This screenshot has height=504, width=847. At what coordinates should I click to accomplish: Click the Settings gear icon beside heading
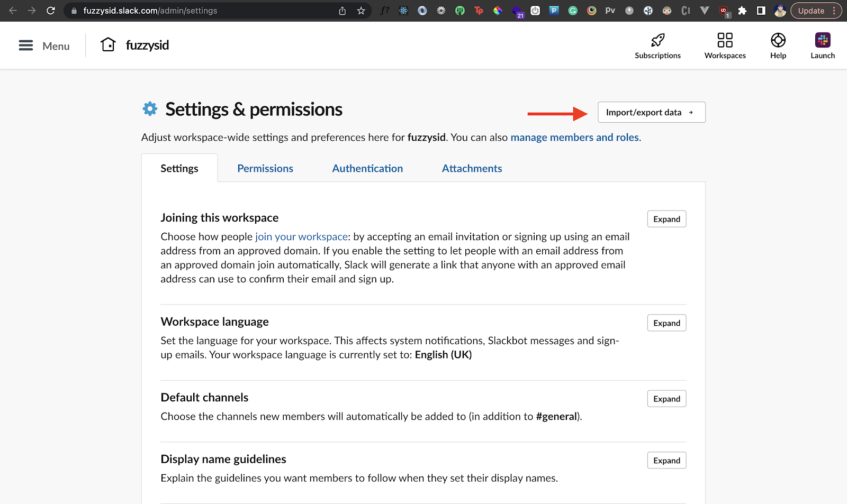[x=150, y=109]
